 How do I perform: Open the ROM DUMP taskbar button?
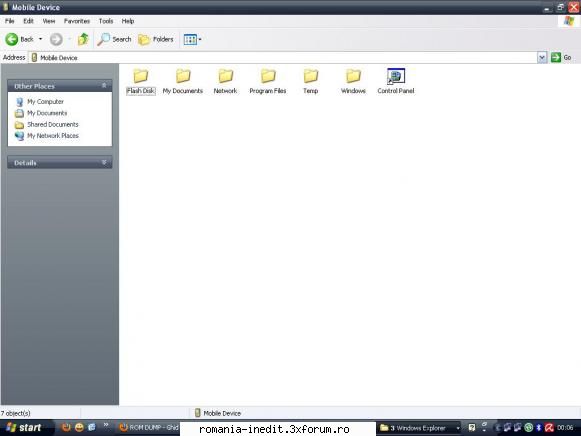click(x=149, y=428)
